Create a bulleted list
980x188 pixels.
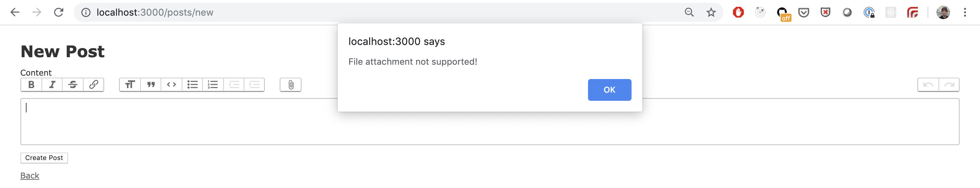[x=193, y=85]
